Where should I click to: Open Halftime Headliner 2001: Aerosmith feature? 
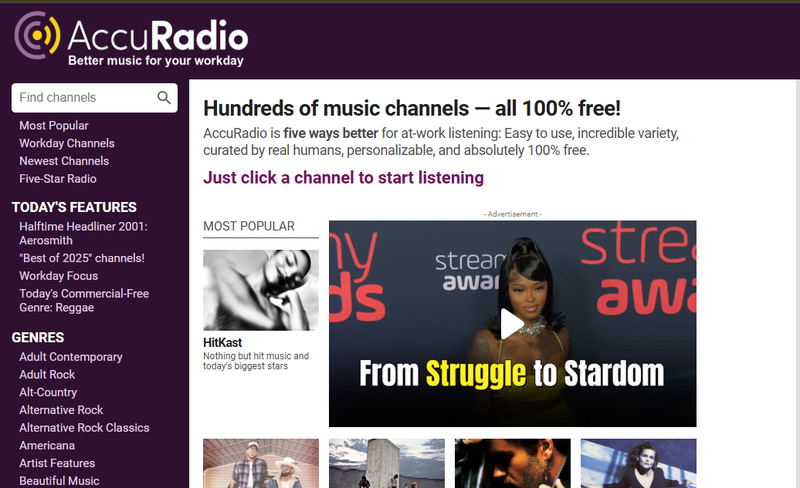coord(83,233)
